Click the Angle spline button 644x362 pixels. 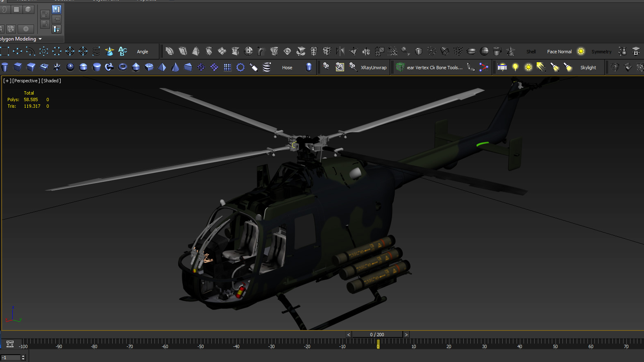[143, 52]
